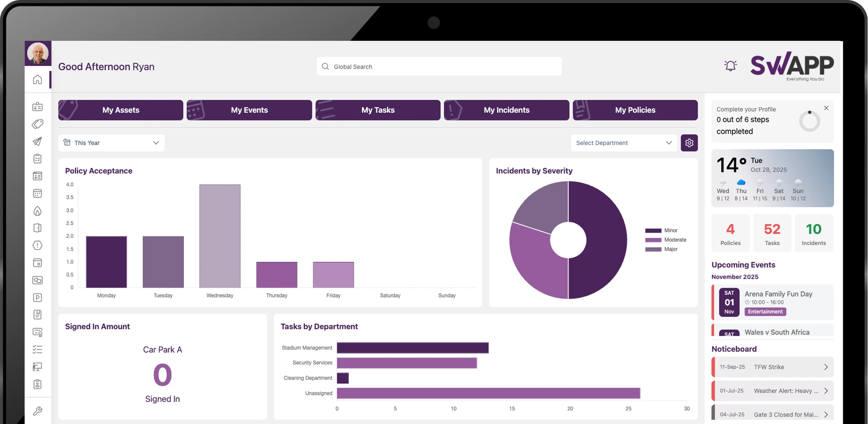Open the Select Department dropdown

pyautogui.click(x=623, y=142)
